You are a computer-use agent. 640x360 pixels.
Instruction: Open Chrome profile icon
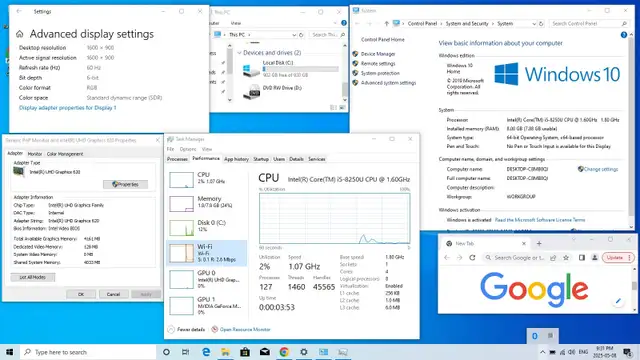595,258
